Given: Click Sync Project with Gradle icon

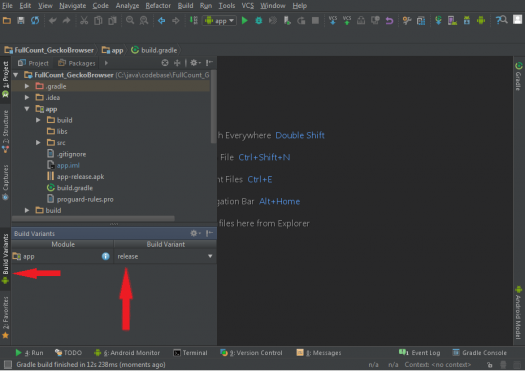Looking at the screenshot, I should point(438,21).
